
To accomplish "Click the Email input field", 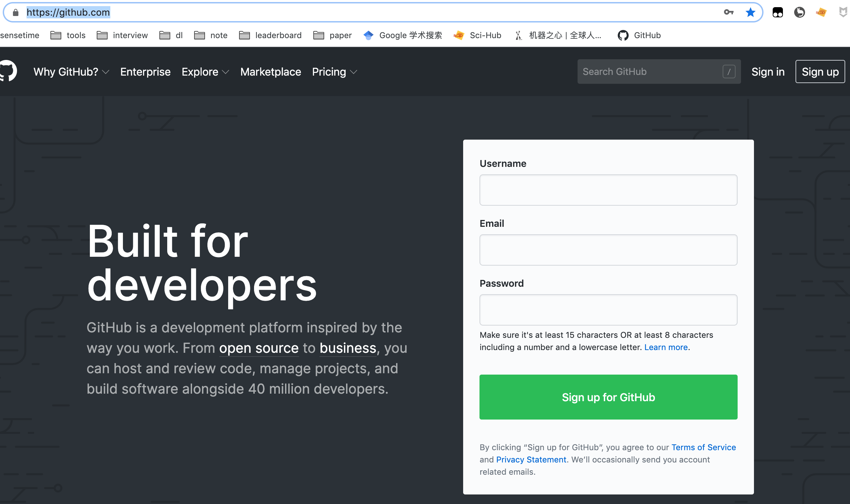I will click(x=608, y=250).
